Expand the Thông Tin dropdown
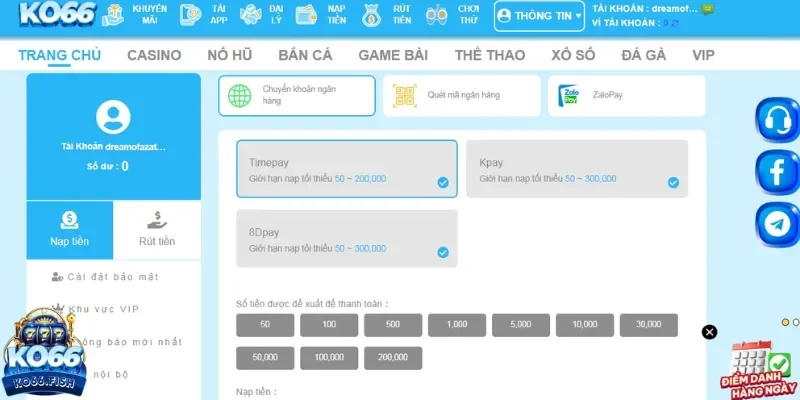The height and width of the screenshot is (400, 800). point(539,16)
